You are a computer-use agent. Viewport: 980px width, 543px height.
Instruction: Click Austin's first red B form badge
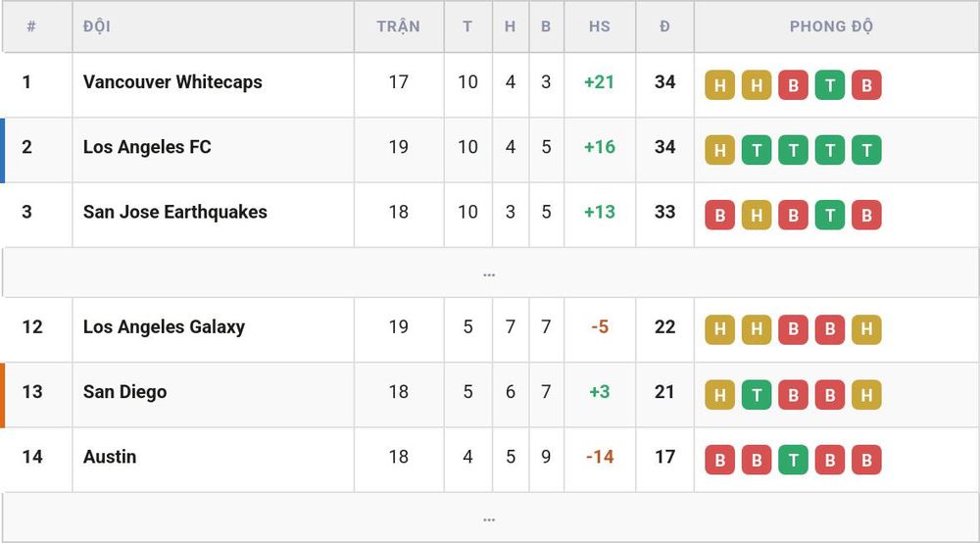[720, 460]
